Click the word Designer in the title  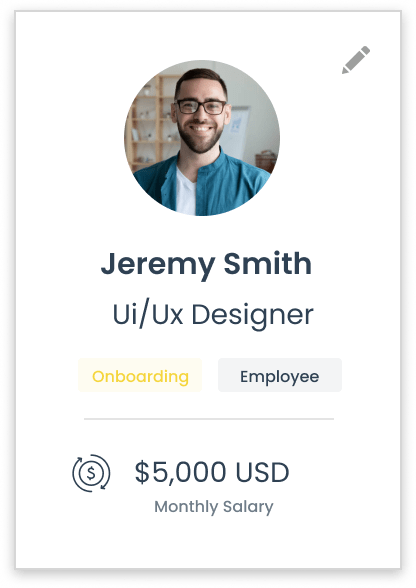point(252,316)
